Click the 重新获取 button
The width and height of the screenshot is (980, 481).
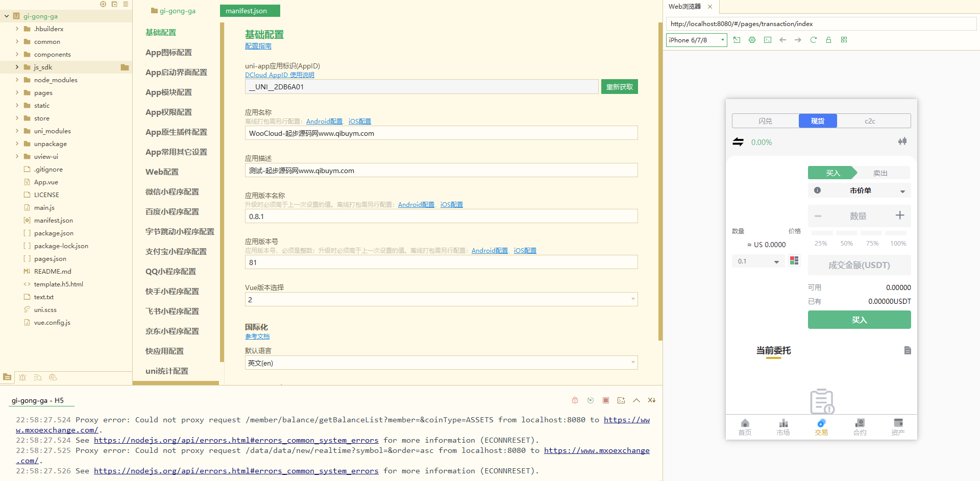click(619, 87)
